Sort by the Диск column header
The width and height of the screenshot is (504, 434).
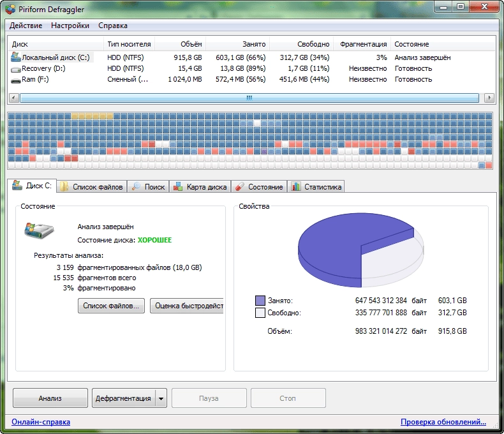(x=56, y=44)
